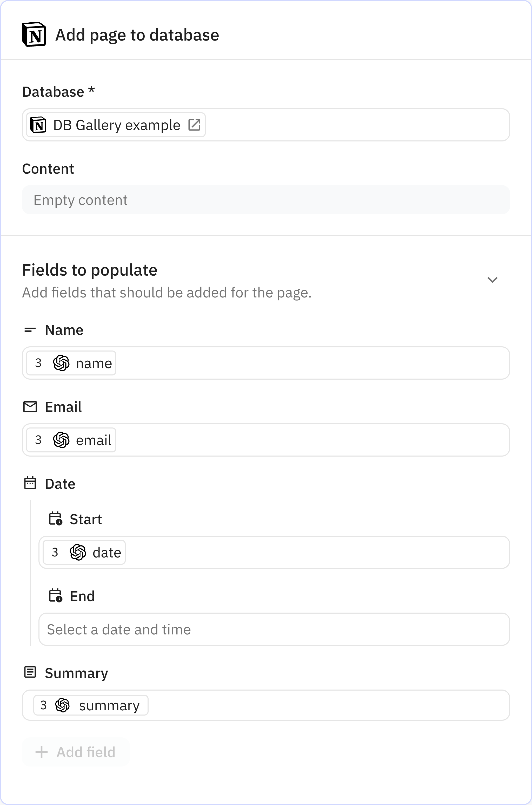Click the calendar icon next to Date

[x=30, y=483]
